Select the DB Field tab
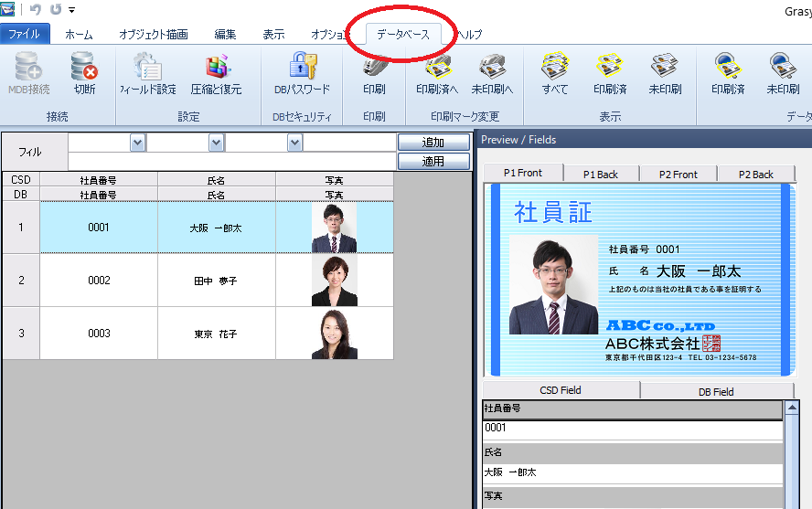Image resolution: width=812 pixels, height=509 pixels. [x=715, y=391]
